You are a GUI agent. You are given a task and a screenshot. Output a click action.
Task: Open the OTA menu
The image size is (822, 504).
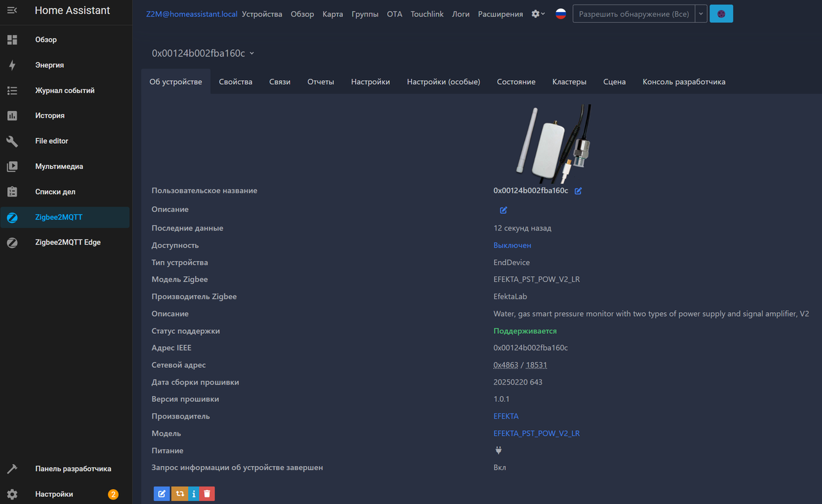click(x=395, y=14)
